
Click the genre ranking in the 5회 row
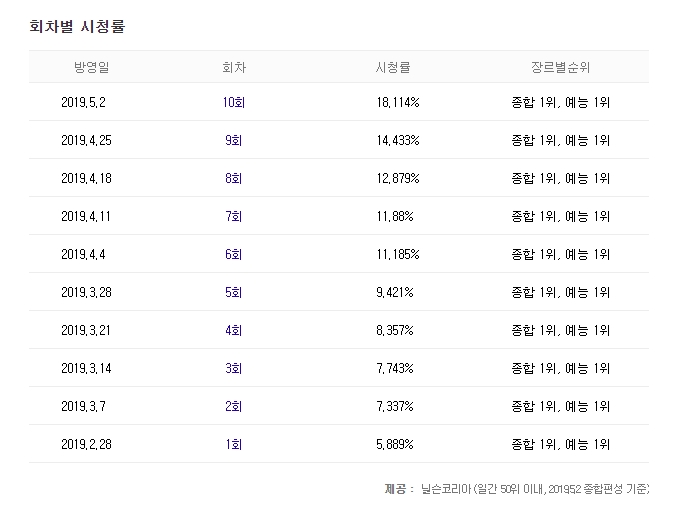click(560, 292)
